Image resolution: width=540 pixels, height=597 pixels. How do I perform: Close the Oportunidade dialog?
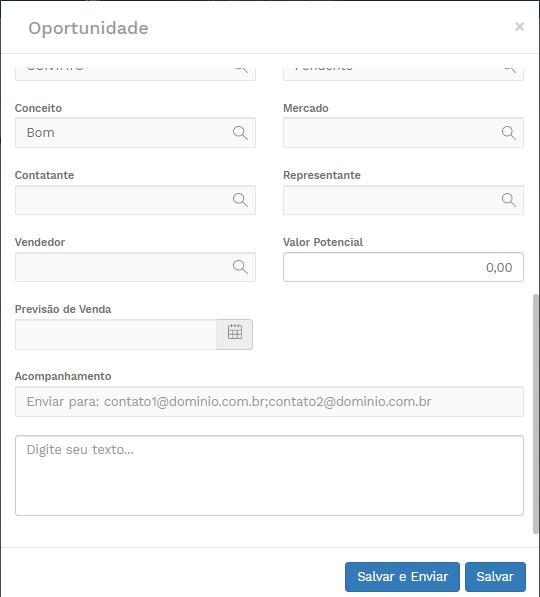[519, 27]
